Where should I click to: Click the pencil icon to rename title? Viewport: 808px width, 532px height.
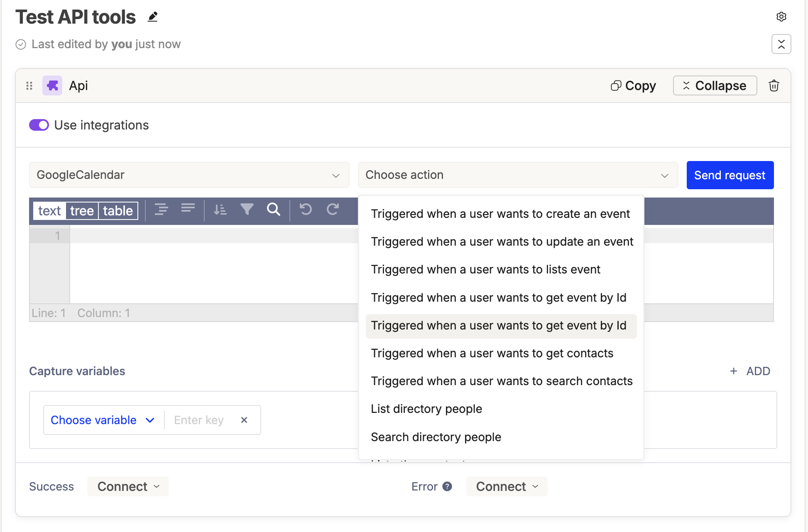tap(153, 17)
